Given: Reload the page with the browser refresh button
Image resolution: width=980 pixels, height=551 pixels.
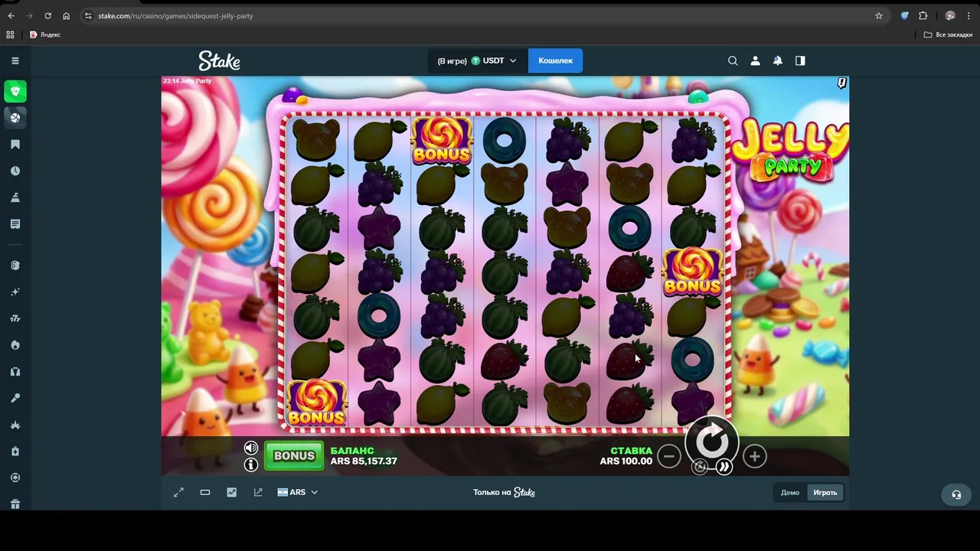Looking at the screenshot, I should pos(47,15).
